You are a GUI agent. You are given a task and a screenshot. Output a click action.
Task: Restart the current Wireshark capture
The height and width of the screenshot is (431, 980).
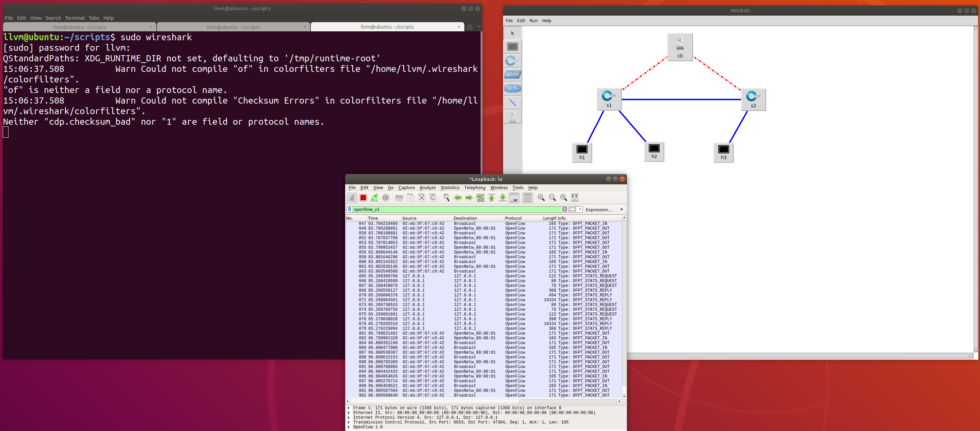pos(374,198)
